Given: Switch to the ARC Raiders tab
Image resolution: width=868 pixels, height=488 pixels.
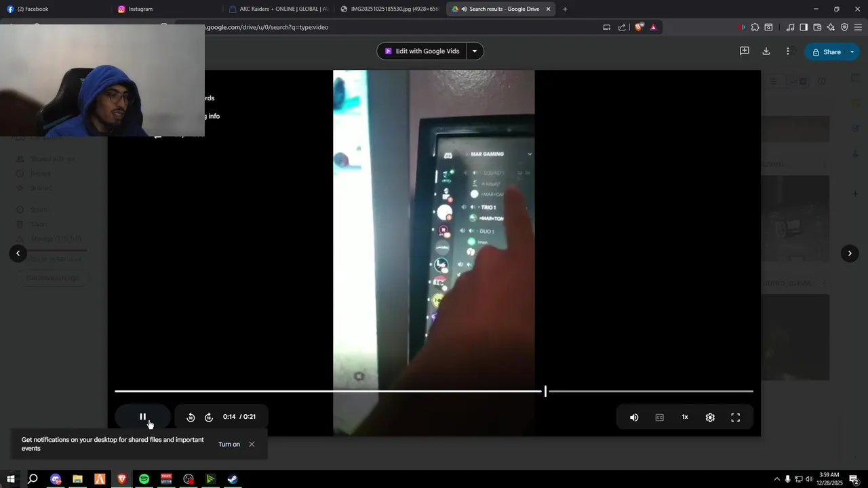Looking at the screenshot, I should tap(278, 9).
